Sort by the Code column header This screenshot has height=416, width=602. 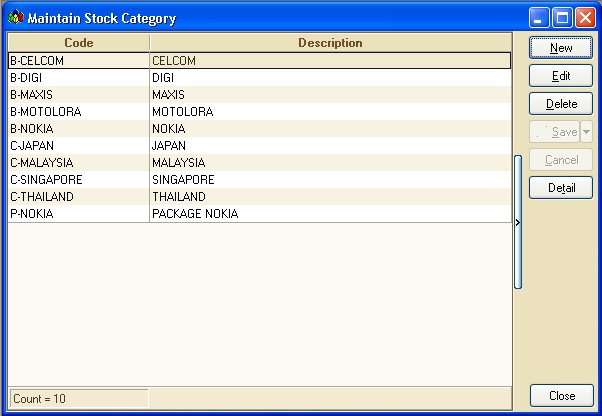tap(79, 43)
